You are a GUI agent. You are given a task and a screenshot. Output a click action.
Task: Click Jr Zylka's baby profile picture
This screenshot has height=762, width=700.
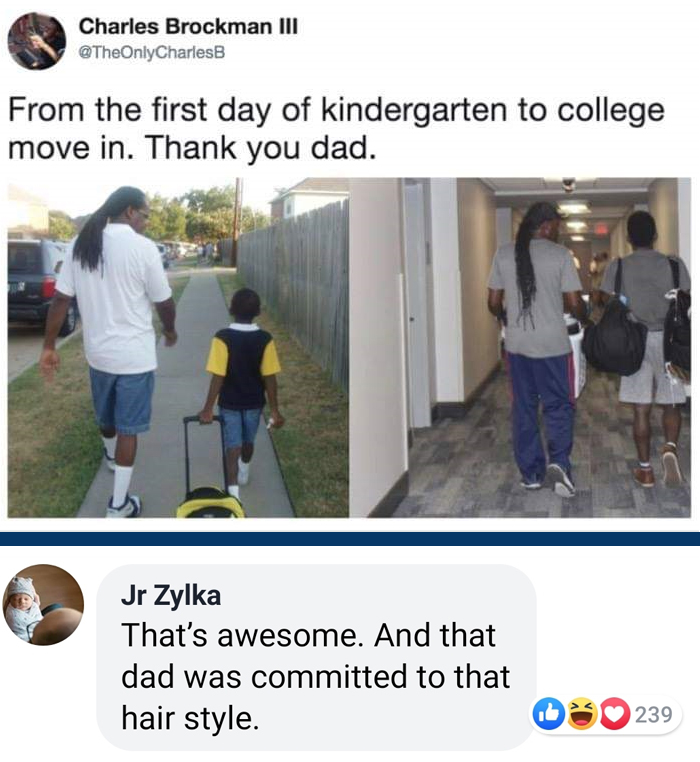pos(43,605)
